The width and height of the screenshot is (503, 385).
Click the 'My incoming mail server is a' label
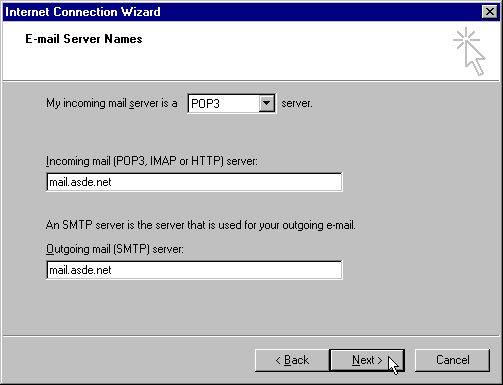(x=112, y=103)
